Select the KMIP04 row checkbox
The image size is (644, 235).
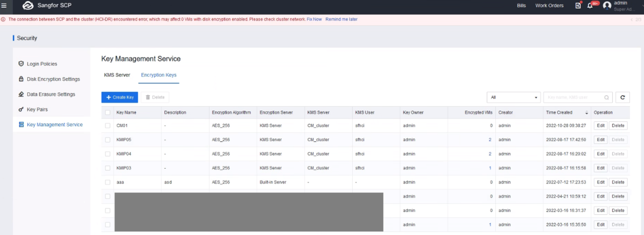pyautogui.click(x=107, y=154)
